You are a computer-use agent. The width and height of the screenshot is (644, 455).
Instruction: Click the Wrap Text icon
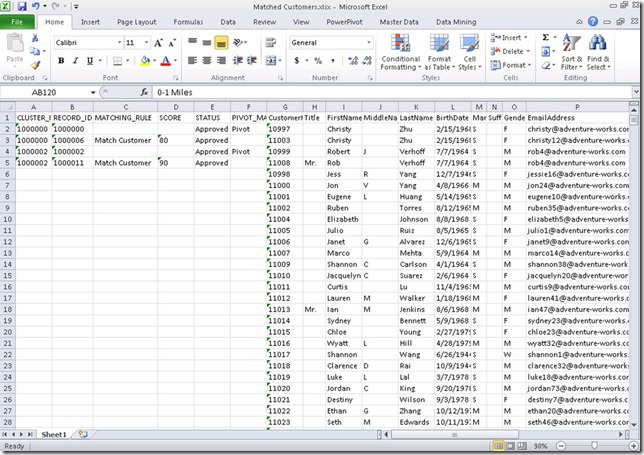(271, 42)
